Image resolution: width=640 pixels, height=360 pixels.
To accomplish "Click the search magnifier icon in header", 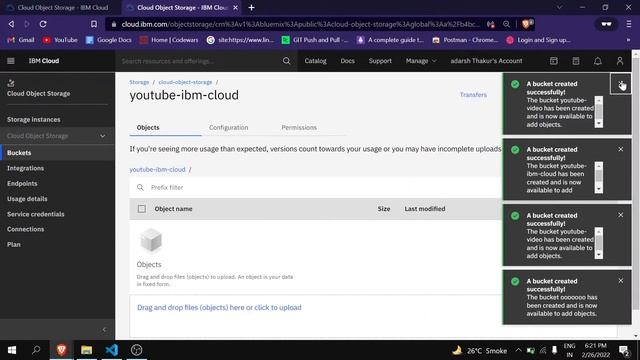I will point(287,61).
